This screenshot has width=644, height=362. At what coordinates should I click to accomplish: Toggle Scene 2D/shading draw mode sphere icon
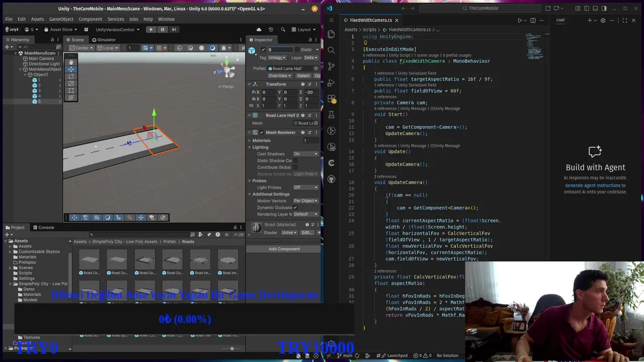[202, 48]
